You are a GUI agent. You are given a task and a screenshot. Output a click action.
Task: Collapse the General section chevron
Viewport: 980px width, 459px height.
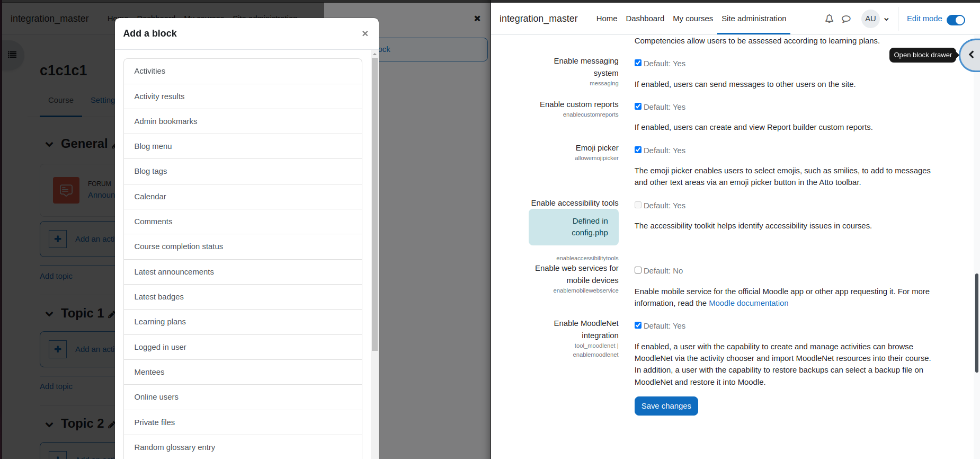click(x=49, y=144)
